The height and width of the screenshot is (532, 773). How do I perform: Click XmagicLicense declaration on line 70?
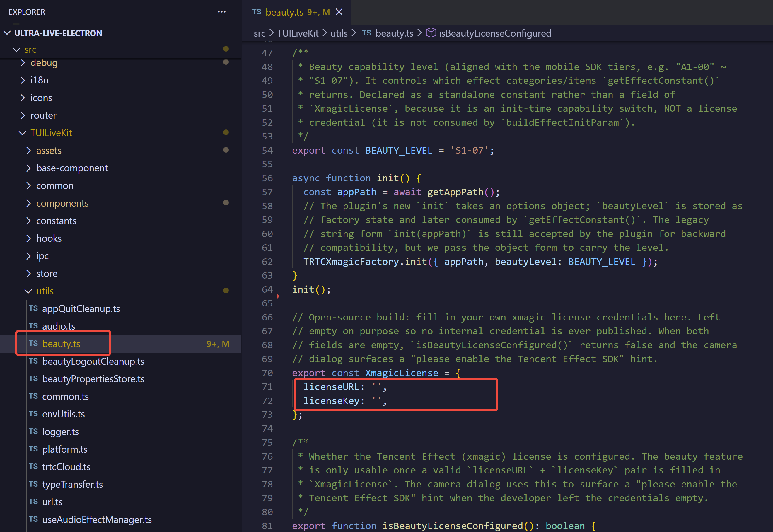402,373
